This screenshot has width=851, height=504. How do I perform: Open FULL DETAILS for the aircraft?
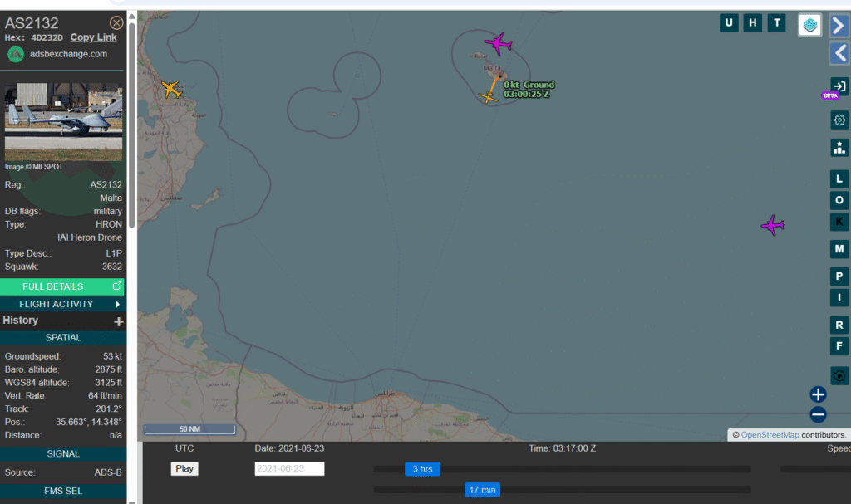point(62,286)
